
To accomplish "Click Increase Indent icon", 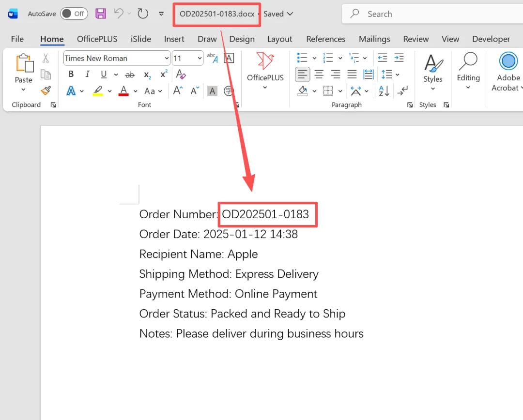I will pos(399,58).
